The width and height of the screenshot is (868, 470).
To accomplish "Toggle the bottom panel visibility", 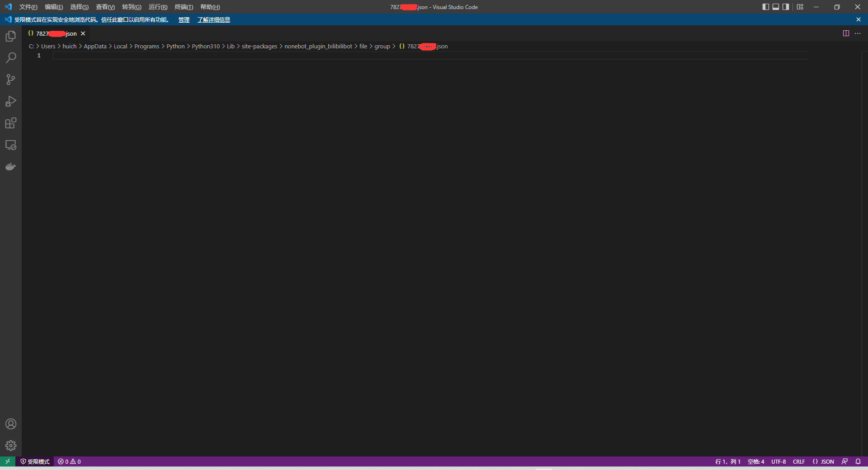I will [x=775, y=7].
